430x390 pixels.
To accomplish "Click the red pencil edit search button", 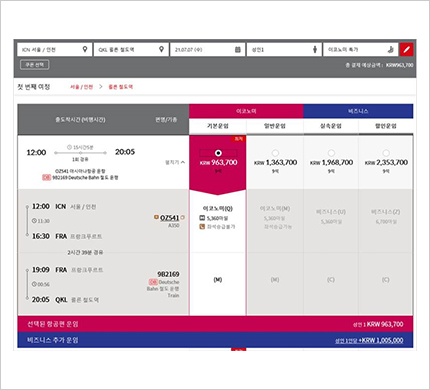I will tap(406, 49).
